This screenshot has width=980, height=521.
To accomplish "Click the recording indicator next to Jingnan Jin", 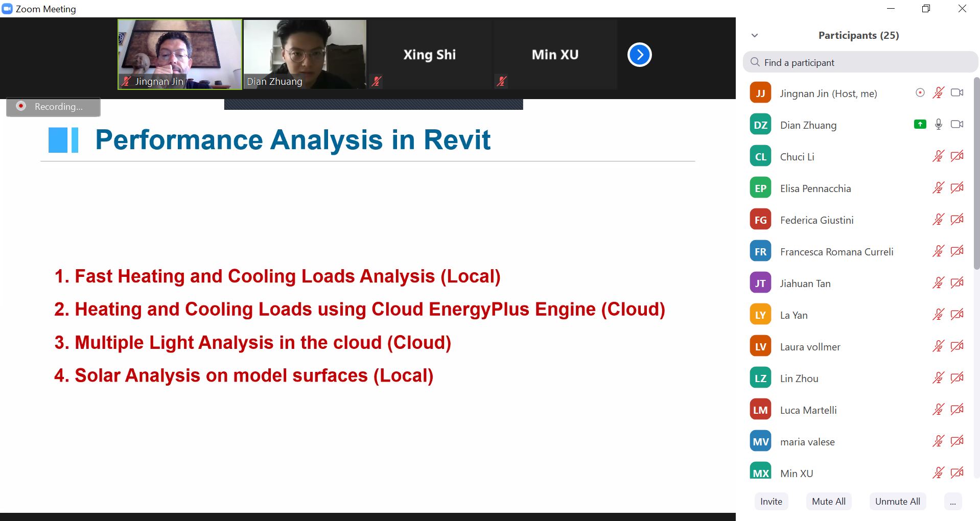I will pyautogui.click(x=920, y=93).
